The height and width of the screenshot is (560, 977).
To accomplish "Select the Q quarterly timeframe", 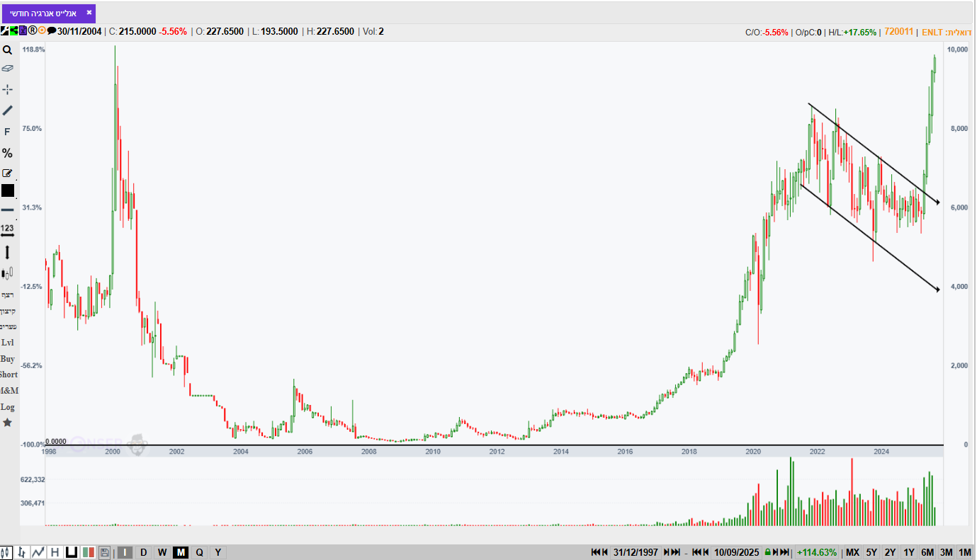I will (199, 552).
